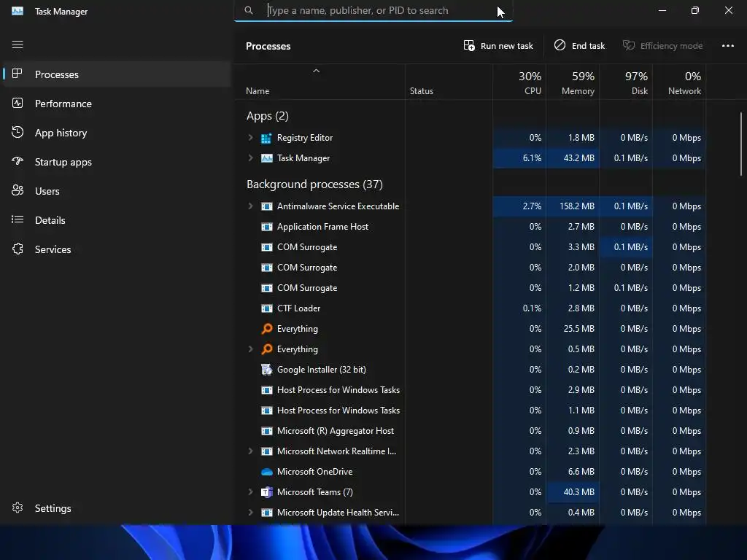Image resolution: width=747 pixels, height=560 pixels.
Task: Expand the Task Manager process group
Action: pos(251,158)
